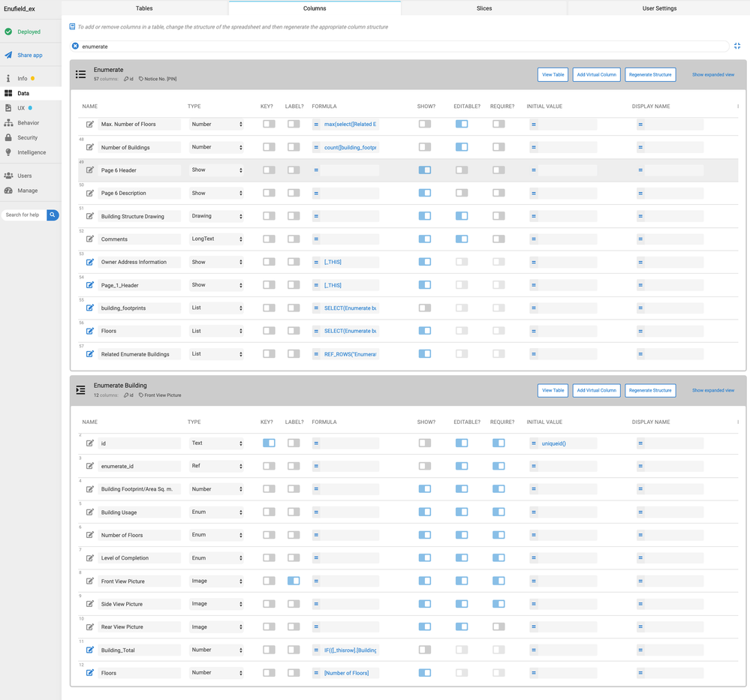The image size is (750, 700).
Task: Switch to the Tables tab
Action: click(x=144, y=8)
